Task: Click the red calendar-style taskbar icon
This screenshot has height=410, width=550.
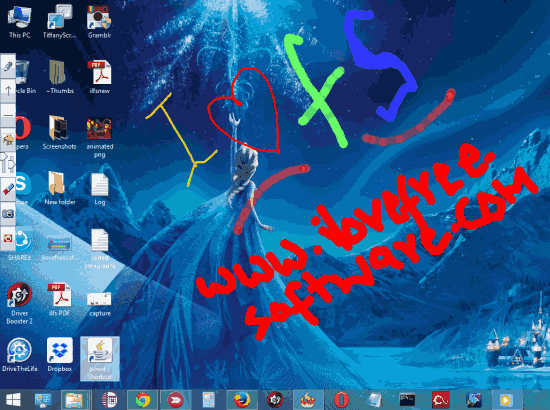Action: coord(109,400)
